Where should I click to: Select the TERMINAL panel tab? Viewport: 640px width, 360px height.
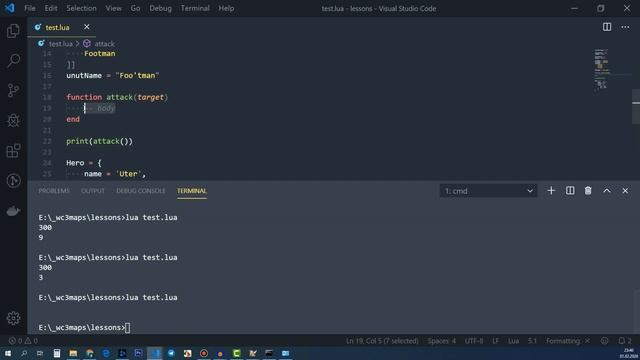tap(192, 191)
